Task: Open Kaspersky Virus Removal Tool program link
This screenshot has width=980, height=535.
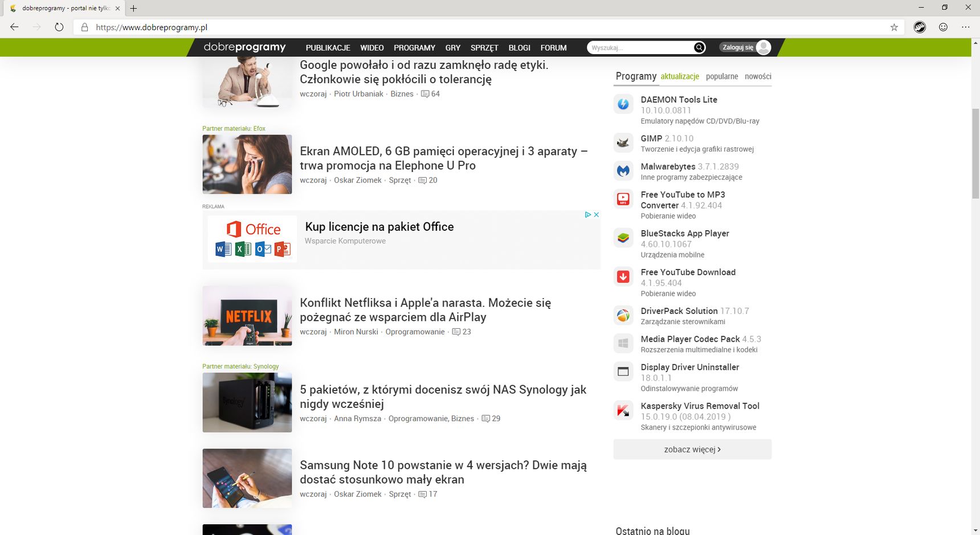Action: click(700, 406)
